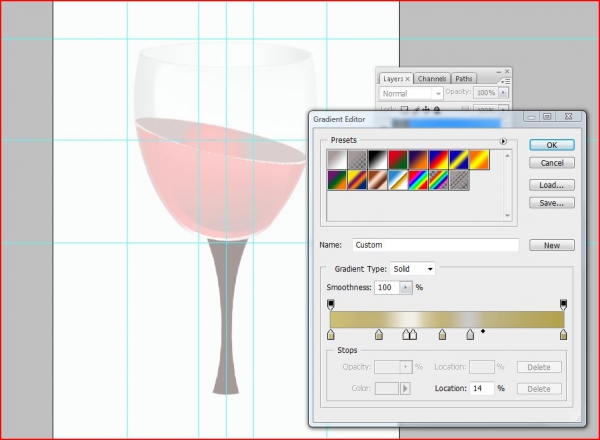Close the Layers tab with its x
This screenshot has height=440, width=600.
(x=408, y=79)
